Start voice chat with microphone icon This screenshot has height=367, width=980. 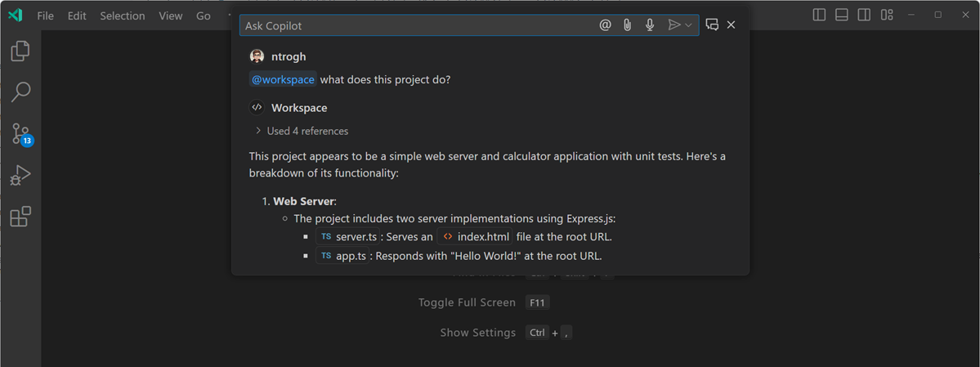pos(650,25)
